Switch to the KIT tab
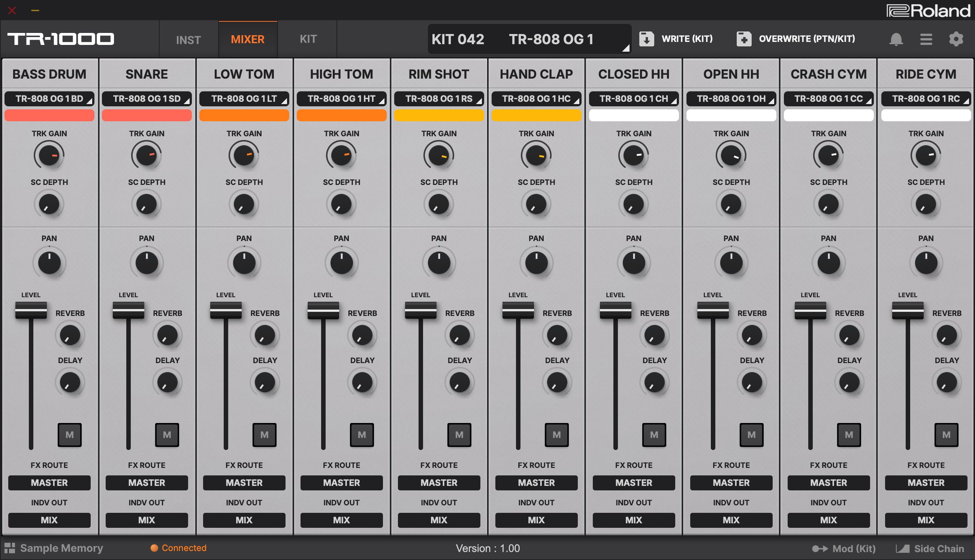Screen dimensions: 975x560 pos(308,39)
